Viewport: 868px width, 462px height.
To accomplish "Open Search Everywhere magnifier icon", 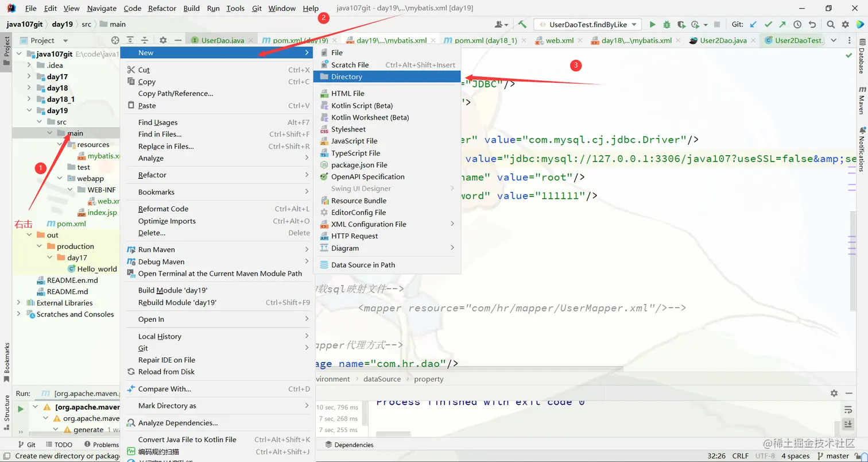I will pos(831,24).
